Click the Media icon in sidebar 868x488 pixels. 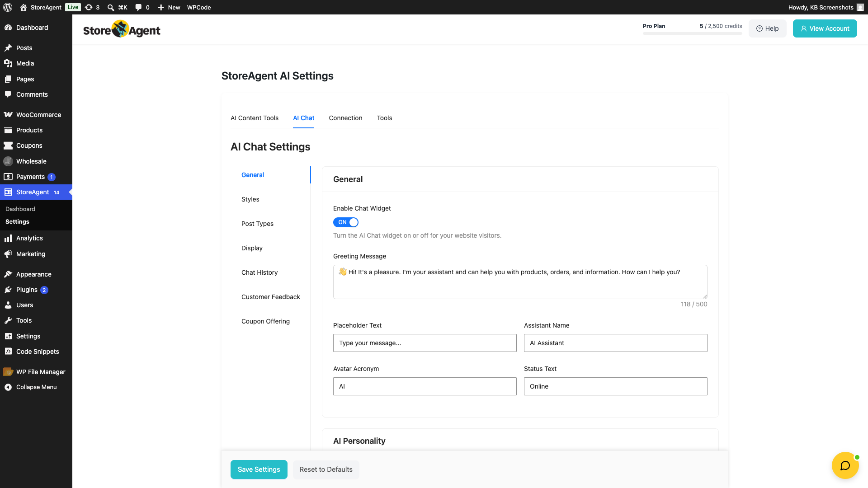click(x=8, y=63)
